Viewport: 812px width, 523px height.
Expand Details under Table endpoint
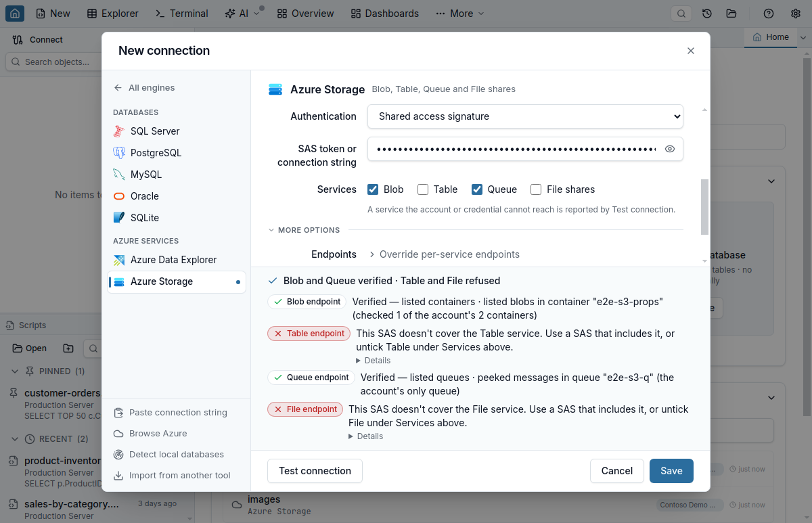click(x=374, y=361)
